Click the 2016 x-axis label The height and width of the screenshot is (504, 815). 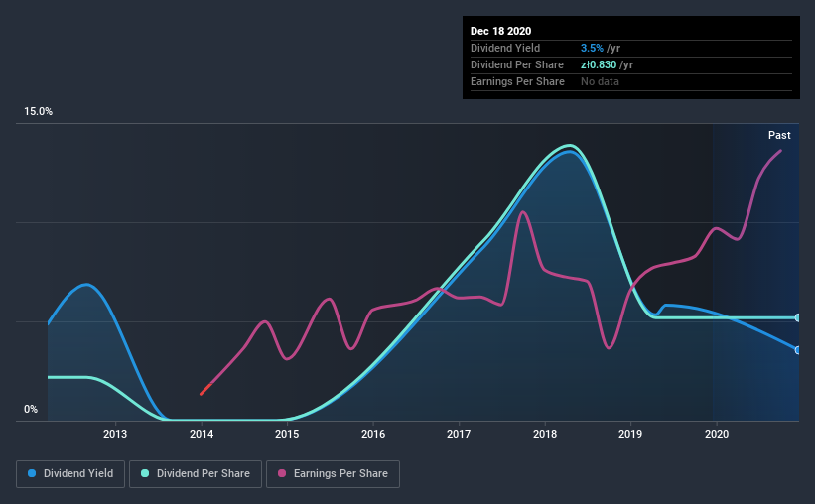click(373, 434)
